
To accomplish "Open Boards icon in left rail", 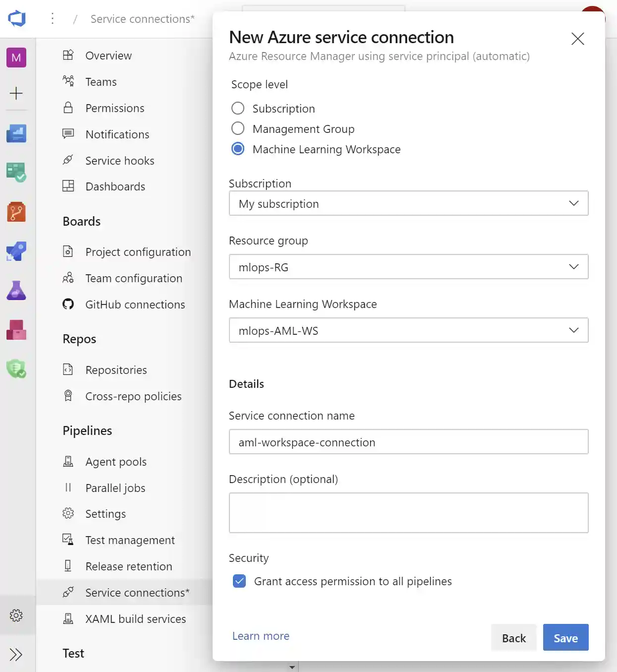I will click(16, 173).
